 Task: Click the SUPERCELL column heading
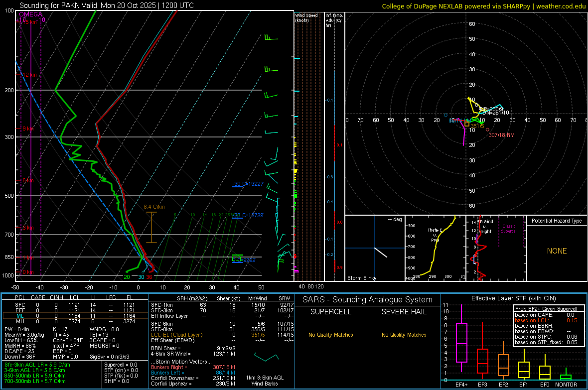pos(331,312)
